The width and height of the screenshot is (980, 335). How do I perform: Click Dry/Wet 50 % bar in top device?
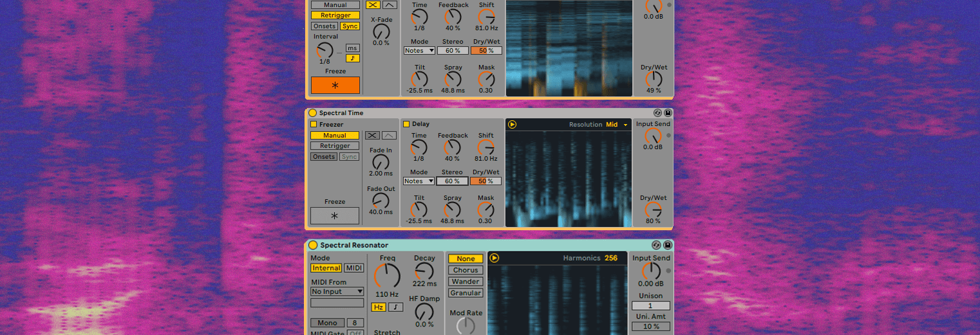[x=487, y=51]
